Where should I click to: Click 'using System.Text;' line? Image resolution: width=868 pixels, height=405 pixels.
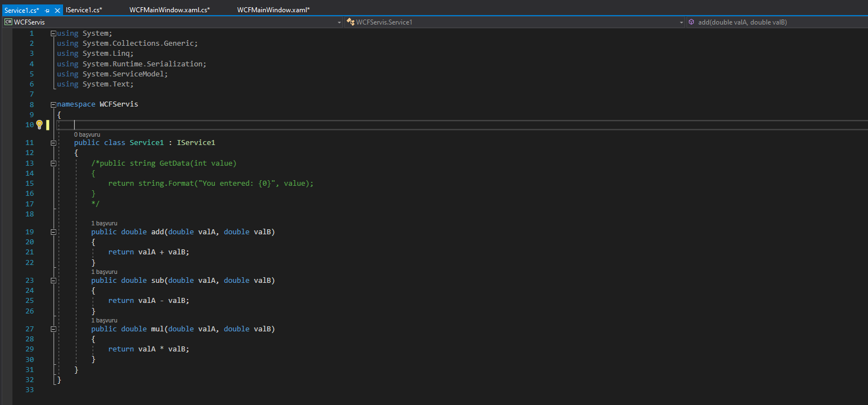coord(95,84)
